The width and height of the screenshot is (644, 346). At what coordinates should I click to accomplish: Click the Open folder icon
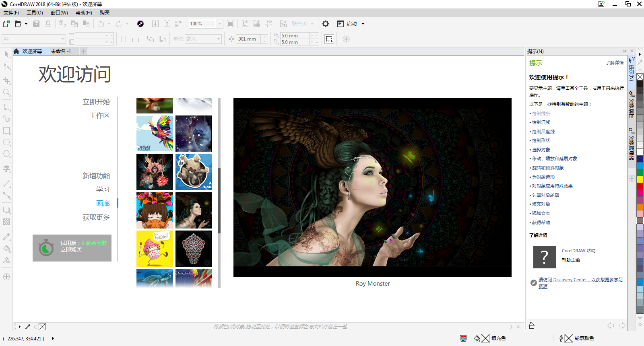[x=18, y=24]
